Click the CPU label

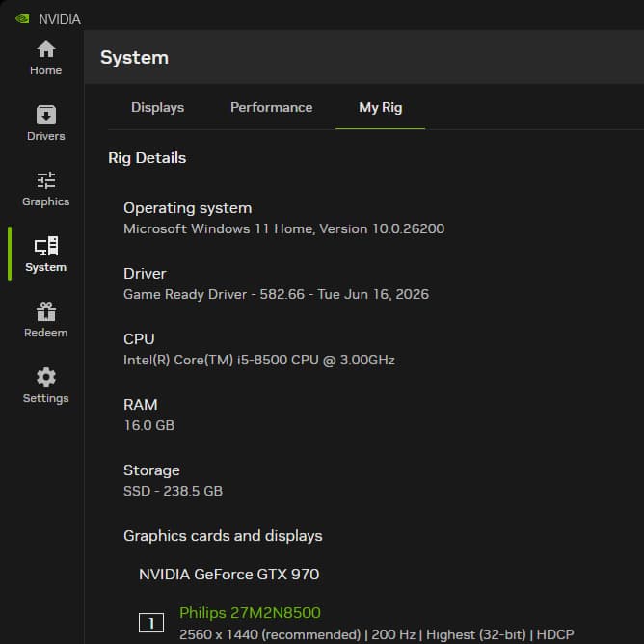tap(139, 339)
